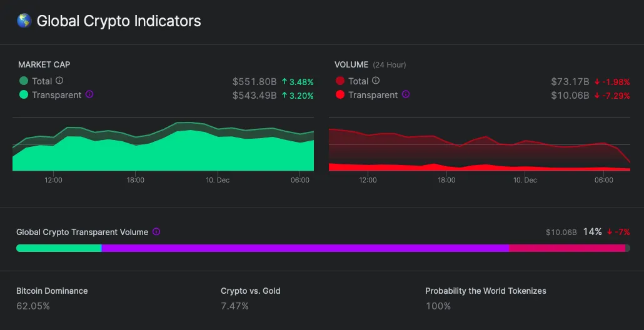644x330 pixels.
Task: Click the Volume Transparent label
Action: [x=373, y=95]
